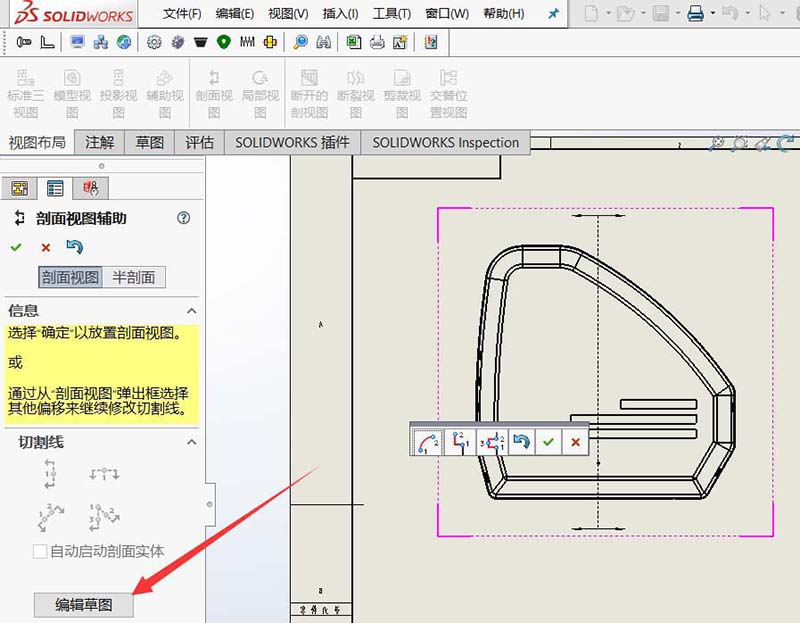The height and width of the screenshot is (623, 800).
Task: Open the Open file dropdown arrow
Action: coord(643,13)
